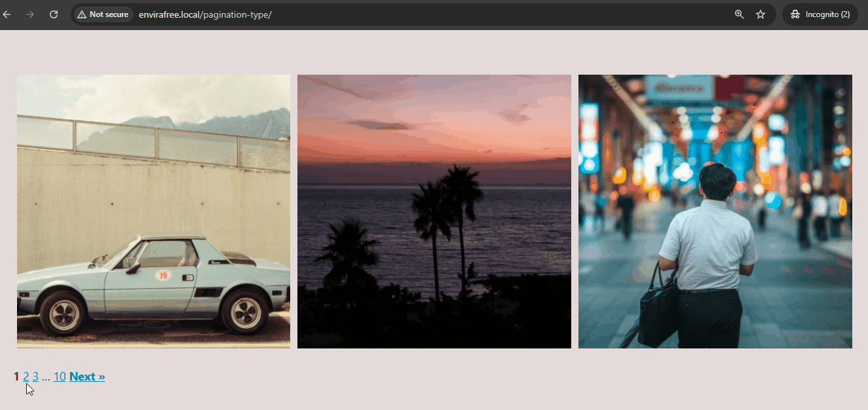This screenshot has height=410, width=868.
Task: Open the night city street photo
Action: 715,210
